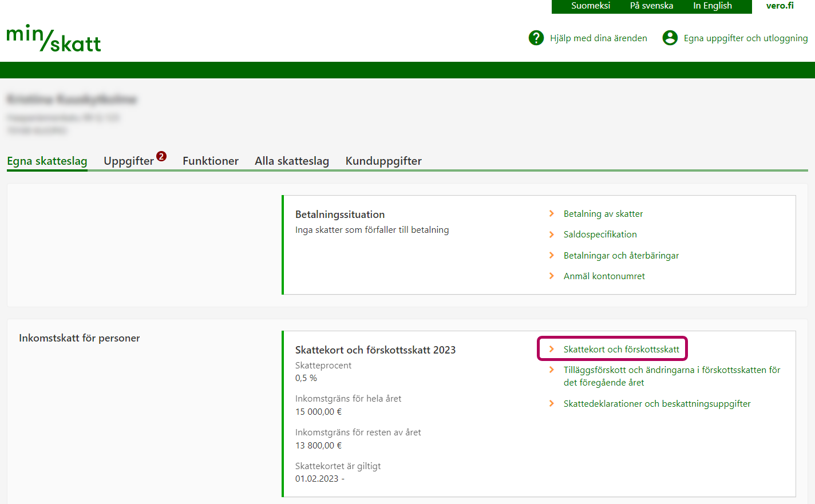Switch to the Uppgifter tab

tap(129, 161)
